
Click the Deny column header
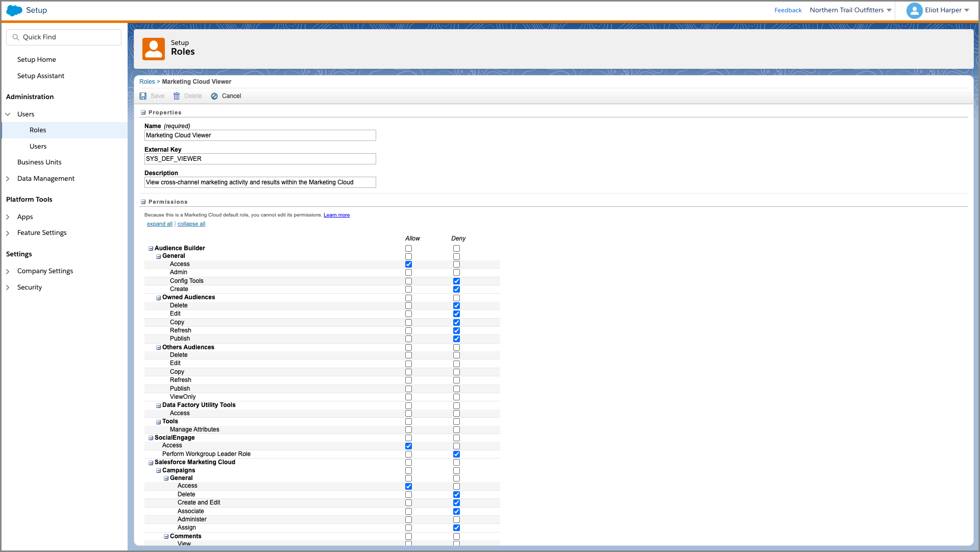pyautogui.click(x=458, y=238)
